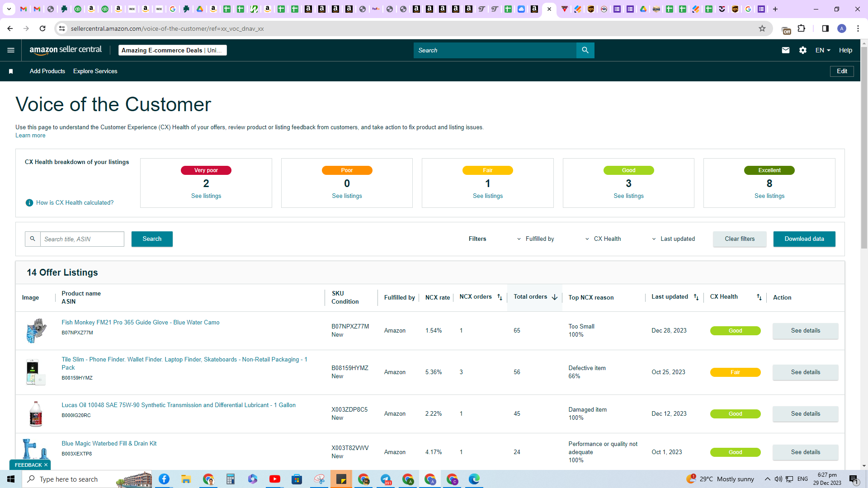
Task: See details for Fish Monkey glove
Action: click(805, 331)
